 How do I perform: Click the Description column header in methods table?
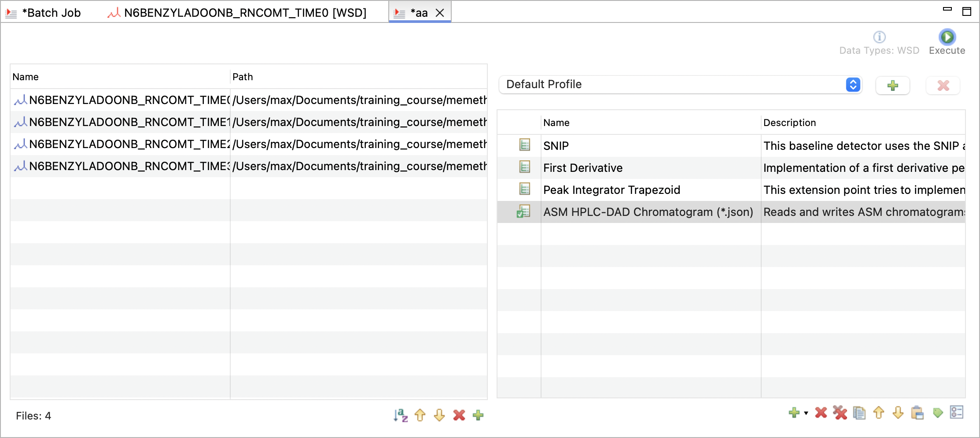point(863,123)
